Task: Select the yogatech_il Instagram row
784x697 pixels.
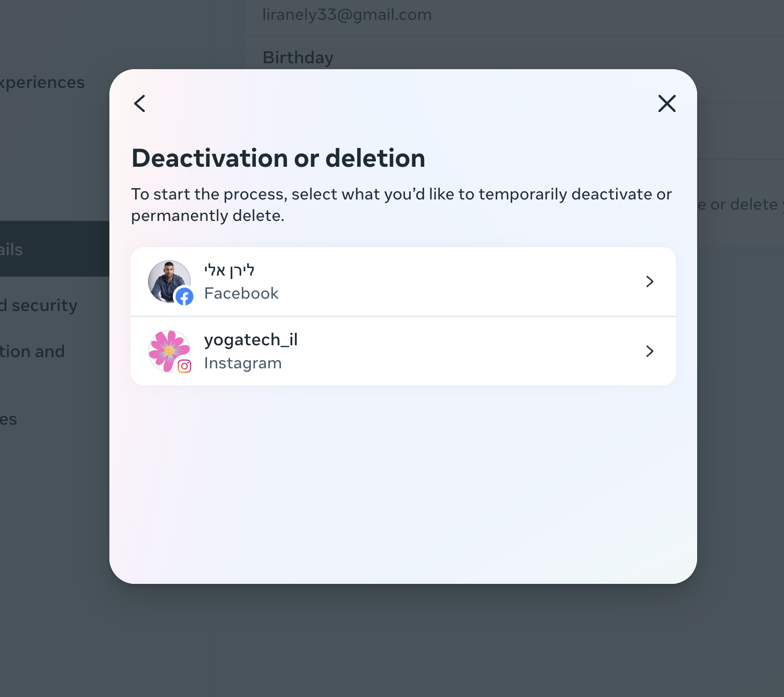Action: tap(403, 351)
